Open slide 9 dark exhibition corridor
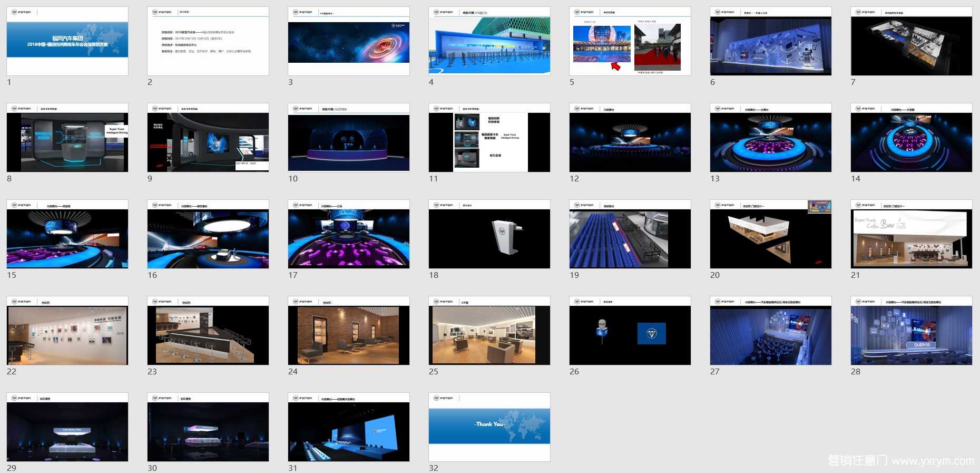 208,138
